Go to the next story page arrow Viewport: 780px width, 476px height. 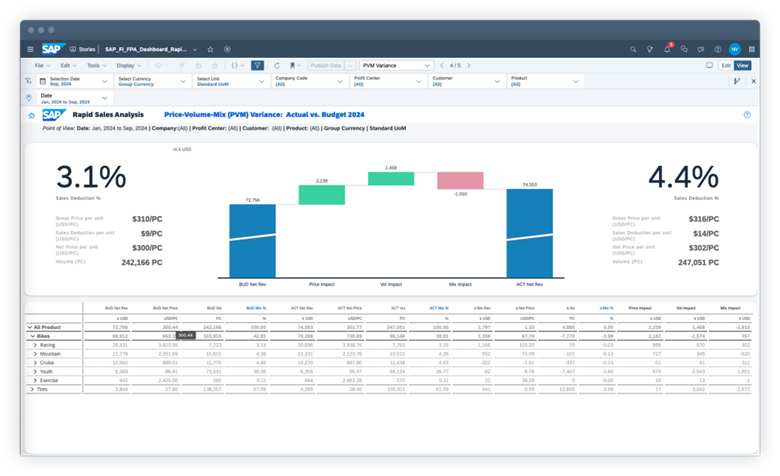[467, 65]
